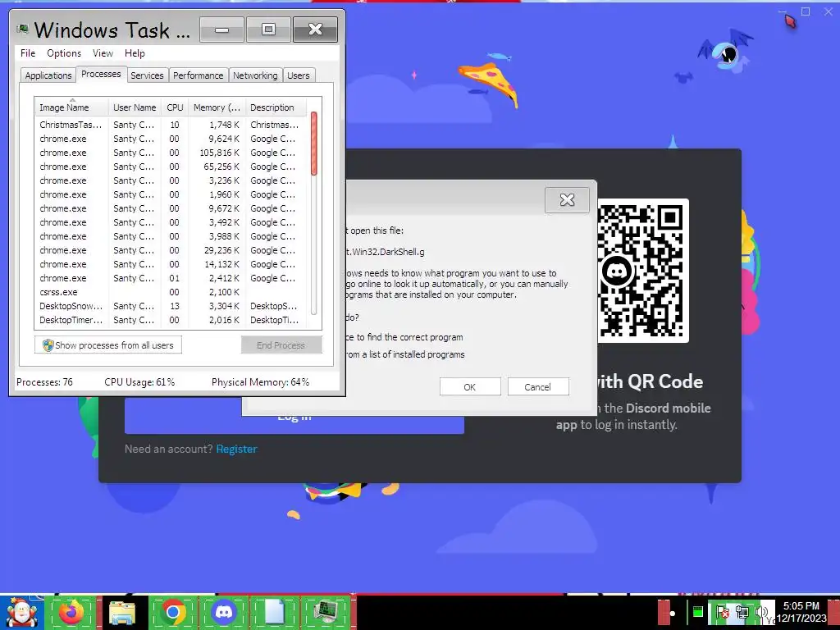Click the Action Center flag tray icon
Image resolution: width=840 pixels, height=630 pixels.
pyautogui.click(x=721, y=612)
